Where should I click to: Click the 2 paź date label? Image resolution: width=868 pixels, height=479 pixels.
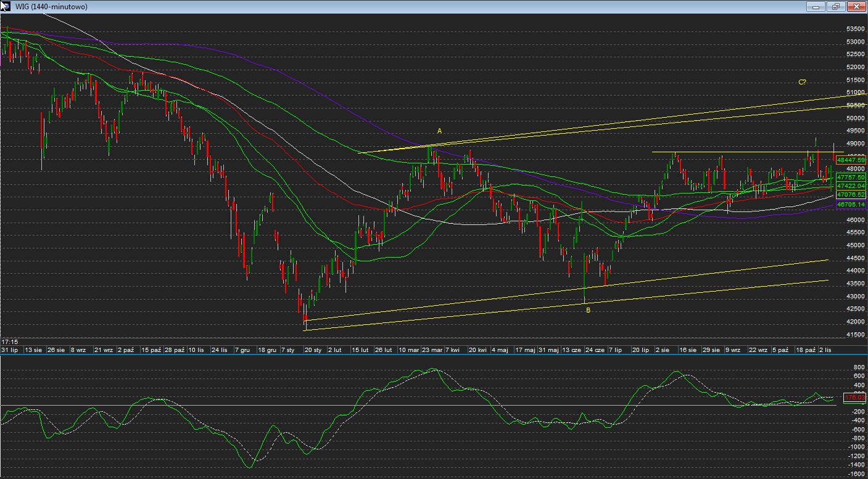[126, 350]
